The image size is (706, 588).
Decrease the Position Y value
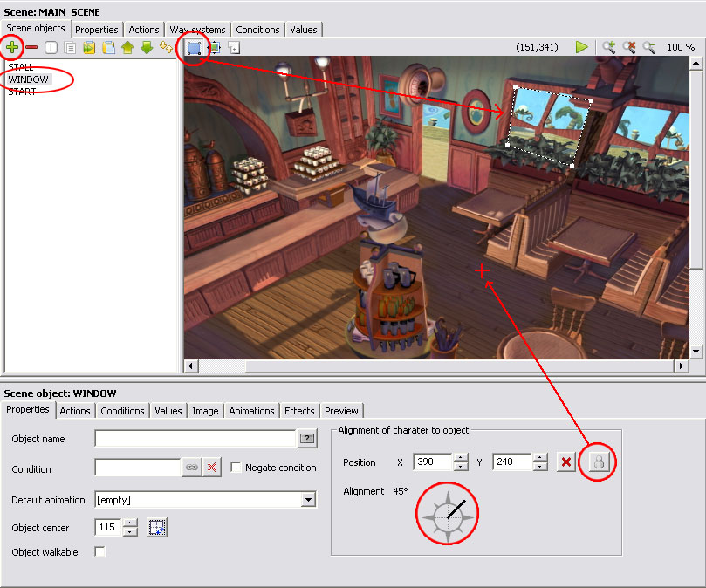(x=540, y=467)
